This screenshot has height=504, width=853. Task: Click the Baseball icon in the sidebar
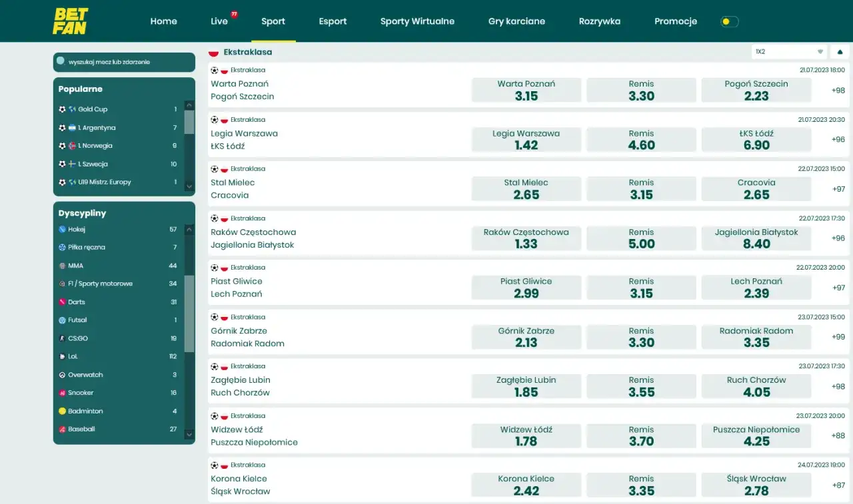click(x=62, y=429)
